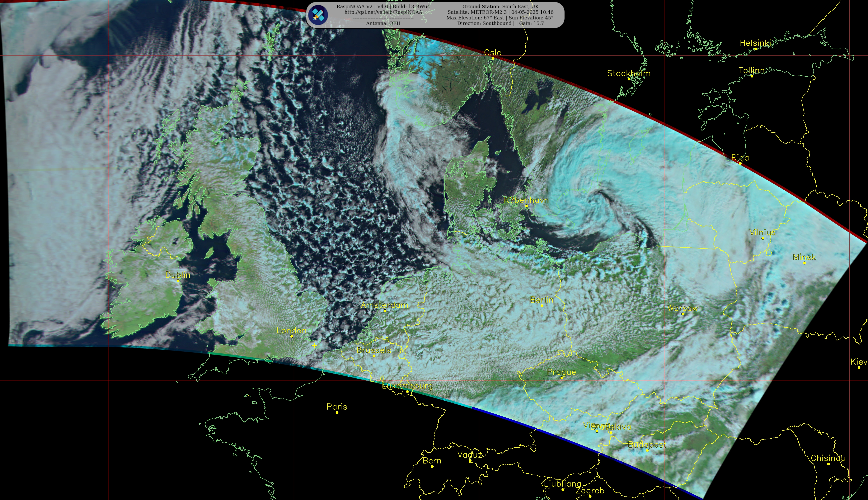Click the 'Antenna: QFH' text

tap(383, 23)
